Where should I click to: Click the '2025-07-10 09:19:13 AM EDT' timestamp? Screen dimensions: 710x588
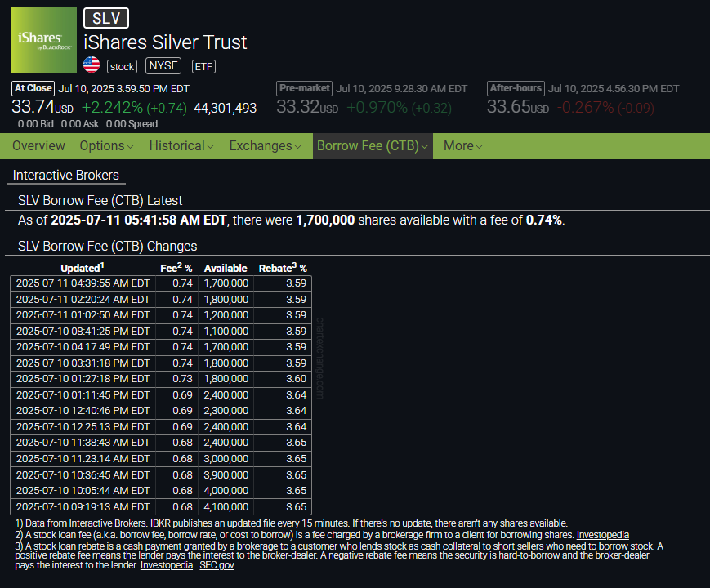pos(83,507)
